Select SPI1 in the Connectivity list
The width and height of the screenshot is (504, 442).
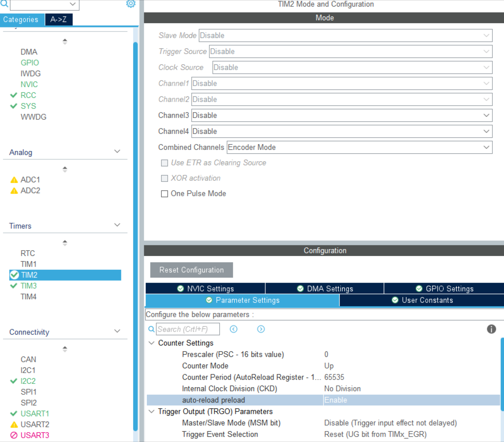pos(29,392)
